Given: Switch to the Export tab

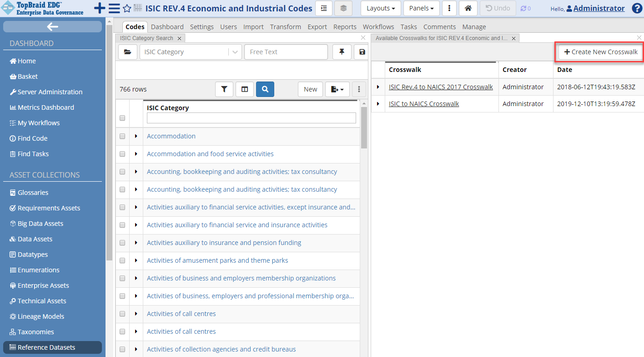Looking at the screenshot, I should (317, 27).
